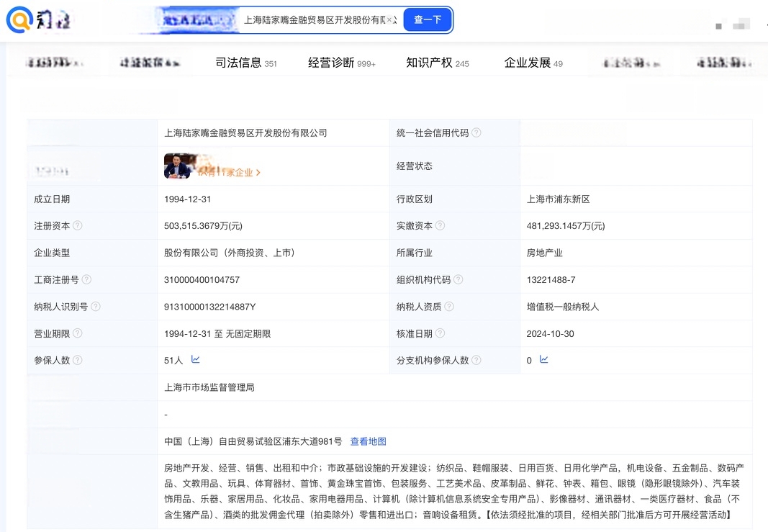This screenshot has height=532, width=768.
Task: Switch to the 司法信息 tab
Action: coord(246,63)
